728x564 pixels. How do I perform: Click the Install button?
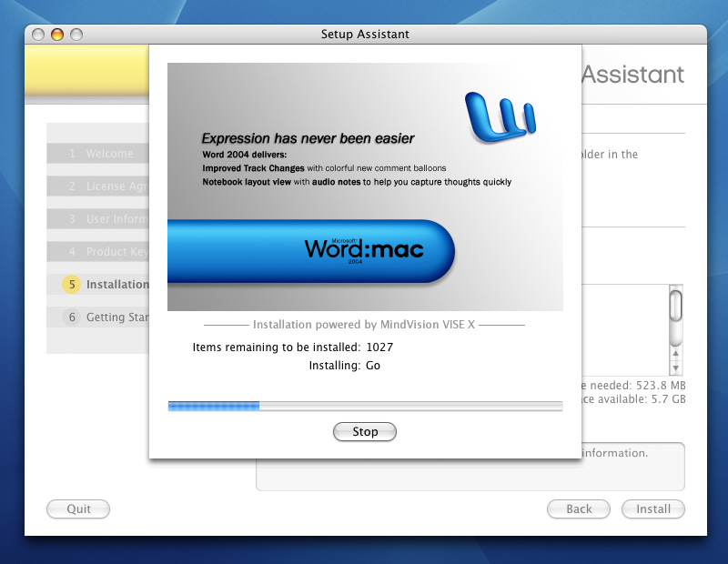pyautogui.click(x=653, y=509)
